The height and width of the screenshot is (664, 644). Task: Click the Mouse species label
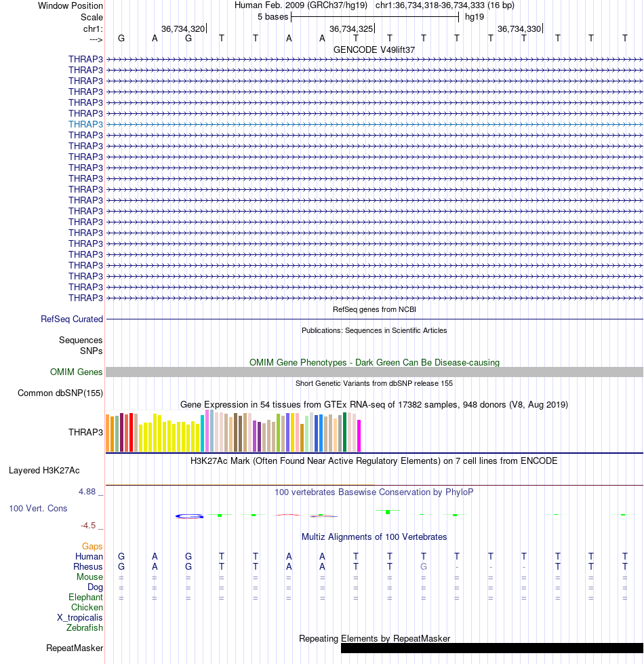(89, 577)
